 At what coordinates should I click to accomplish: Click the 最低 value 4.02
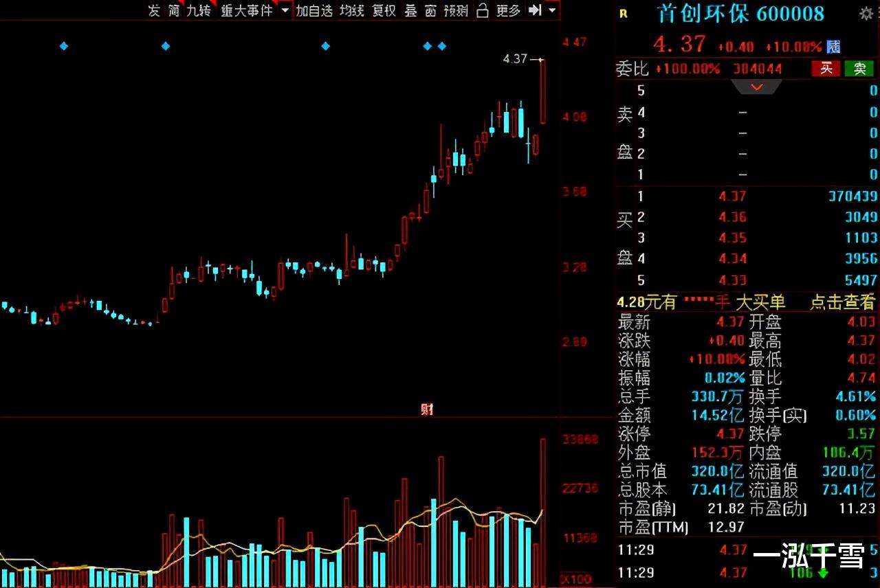pos(862,359)
